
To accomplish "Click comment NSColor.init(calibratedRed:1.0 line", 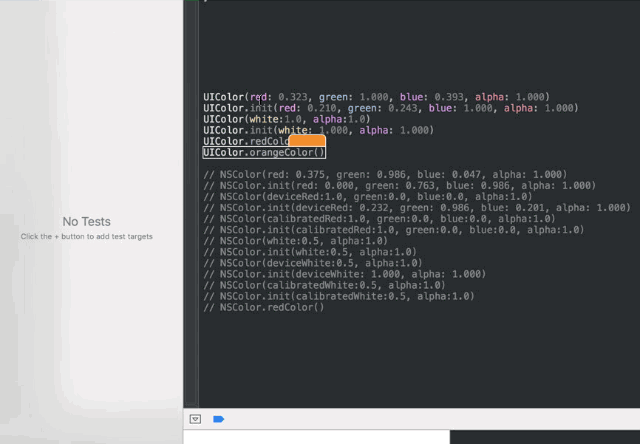I will [x=394, y=230].
